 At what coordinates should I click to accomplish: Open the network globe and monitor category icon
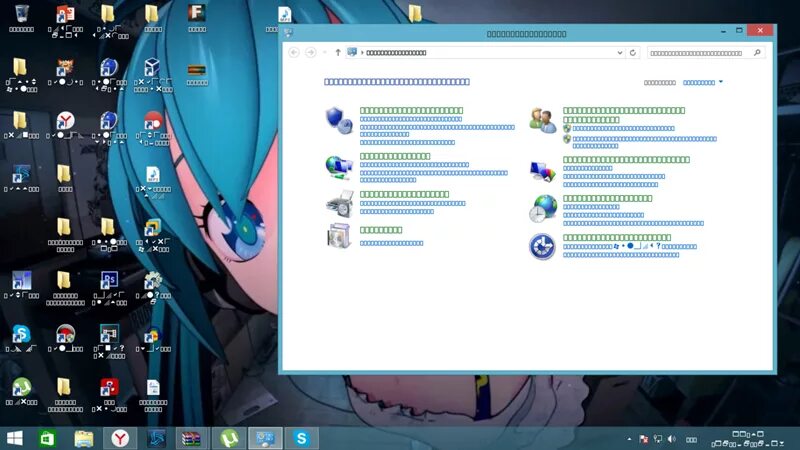pyautogui.click(x=339, y=168)
